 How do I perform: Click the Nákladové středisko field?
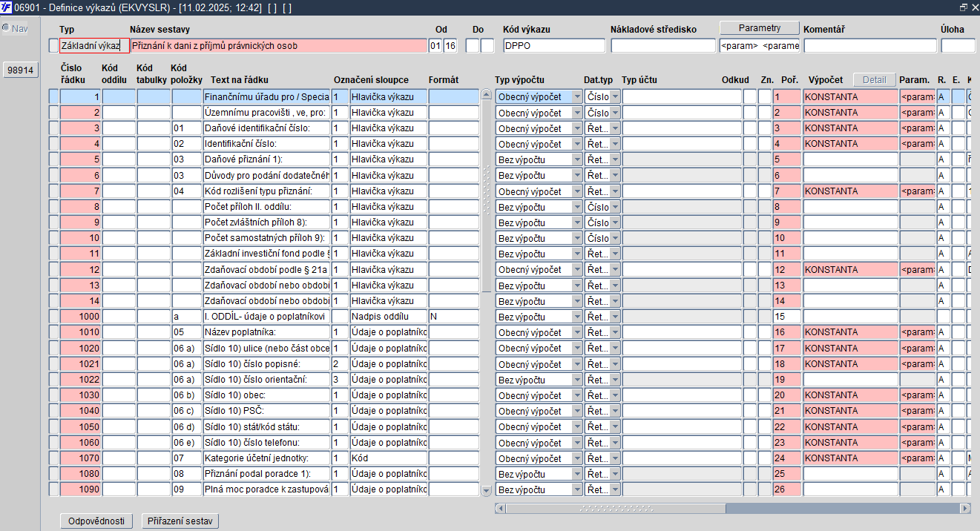click(663, 46)
